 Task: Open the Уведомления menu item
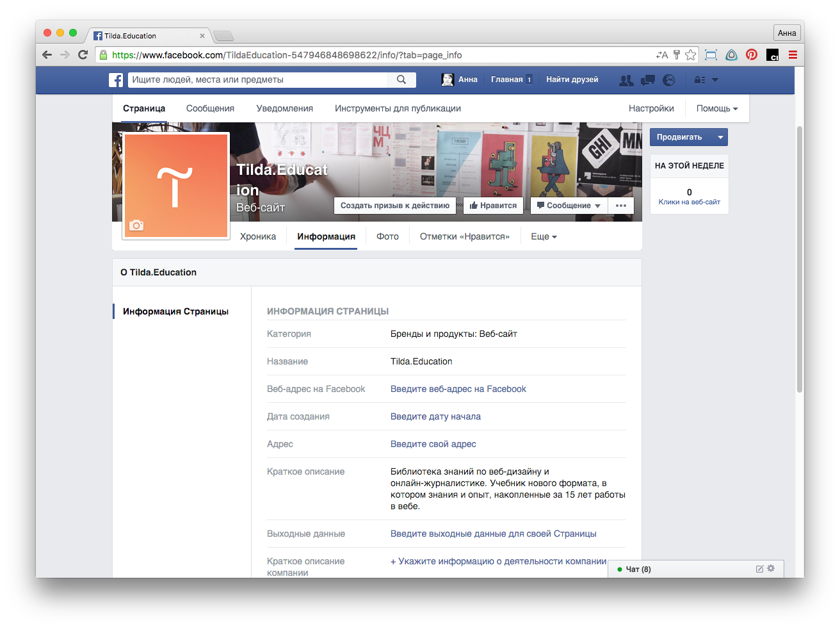click(x=284, y=109)
